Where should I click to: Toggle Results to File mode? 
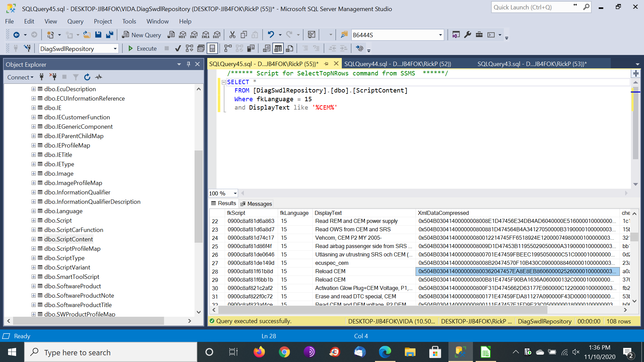point(289,49)
